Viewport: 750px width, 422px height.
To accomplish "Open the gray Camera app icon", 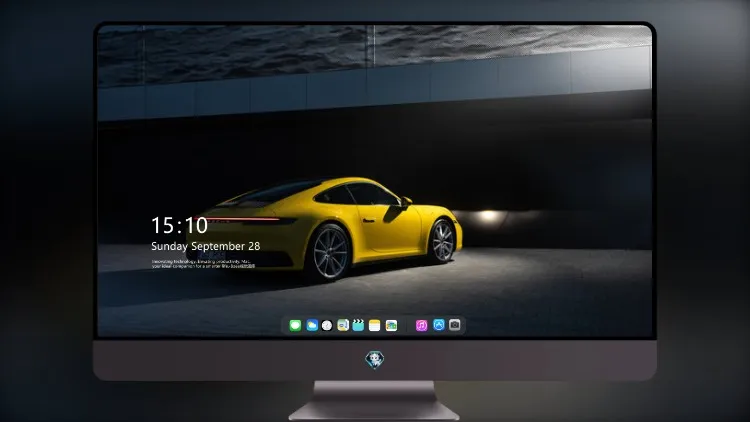I will click(455, 325).
